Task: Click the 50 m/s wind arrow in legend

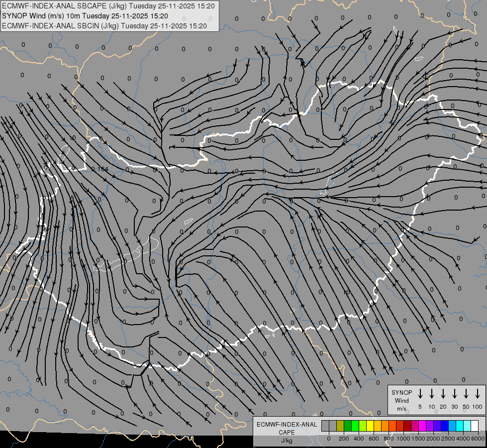Action: (466, 393)
